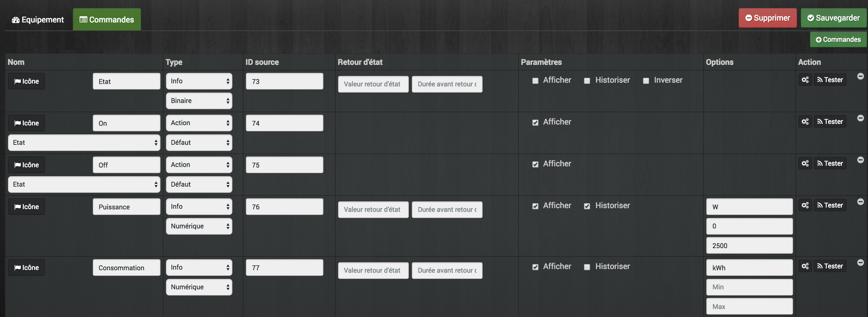Click the ID source field containing 76
This screenshot has width=868, height=317.
(284, 207)
